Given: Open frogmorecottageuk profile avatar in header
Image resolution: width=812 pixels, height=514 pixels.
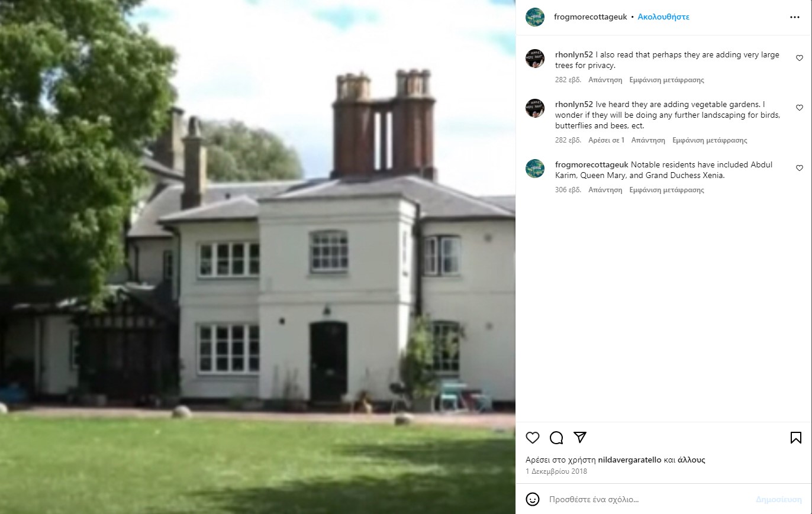Looking at the screenshot, I should (535, 17).
